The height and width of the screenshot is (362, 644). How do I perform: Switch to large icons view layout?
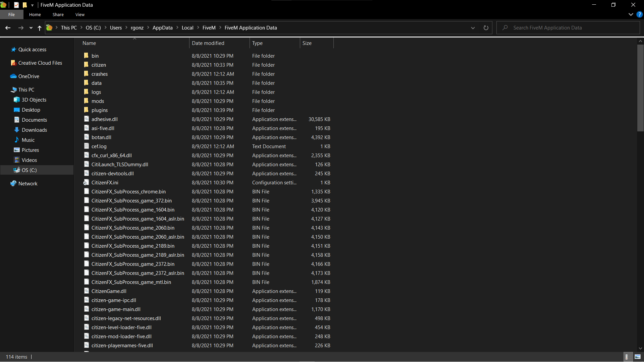pos(638,357)
